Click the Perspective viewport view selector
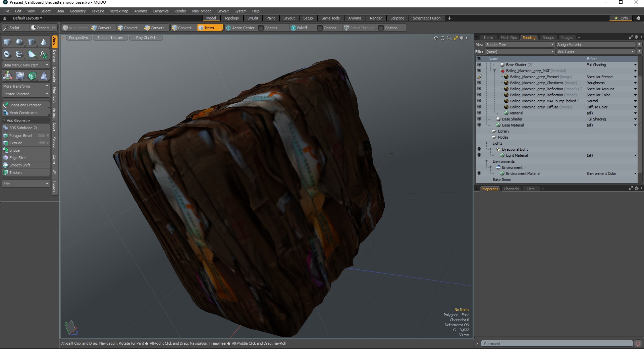Image resolution: width=644 pixels, height=349 pixels. (78, 38)
